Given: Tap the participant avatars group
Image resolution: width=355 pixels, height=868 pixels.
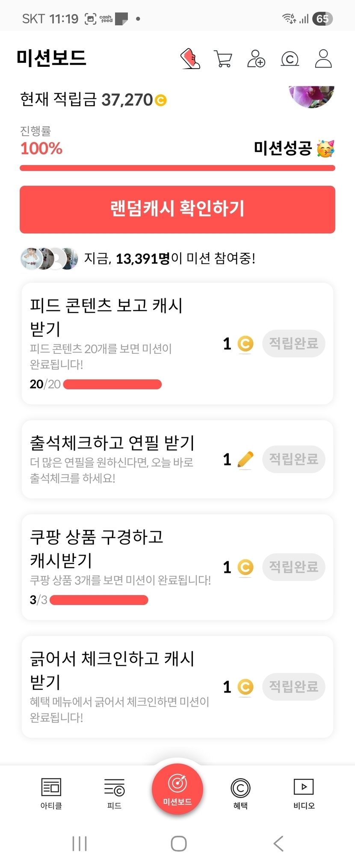Looking at the screenshot, I should [x=49, y=258].
